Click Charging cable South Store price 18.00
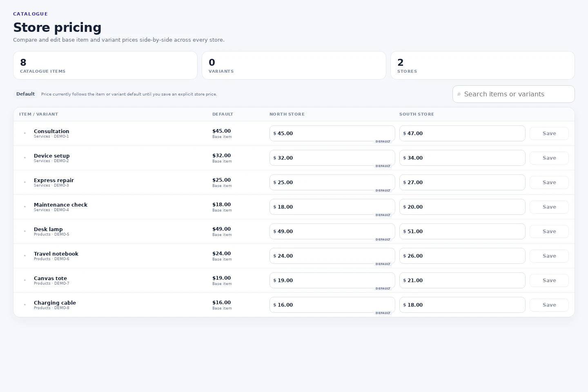This screenshot has height=392, width=588. (462, 305)
